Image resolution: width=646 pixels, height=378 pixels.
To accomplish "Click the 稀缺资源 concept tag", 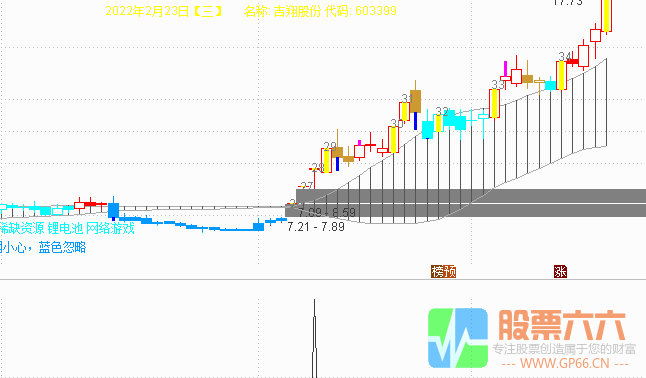I will point(22,228).
